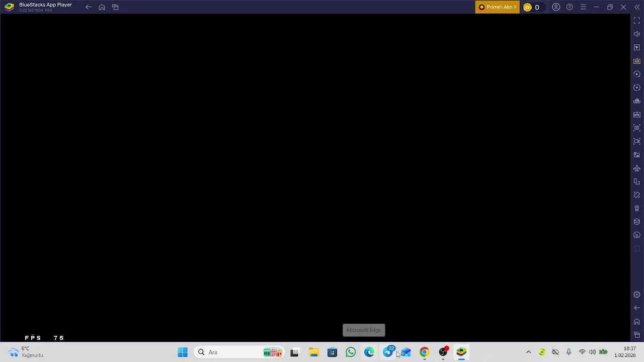The image size is (644, 362).
Task: Open Wi-Fi network settings in tray
Action: tap(582, 352)
